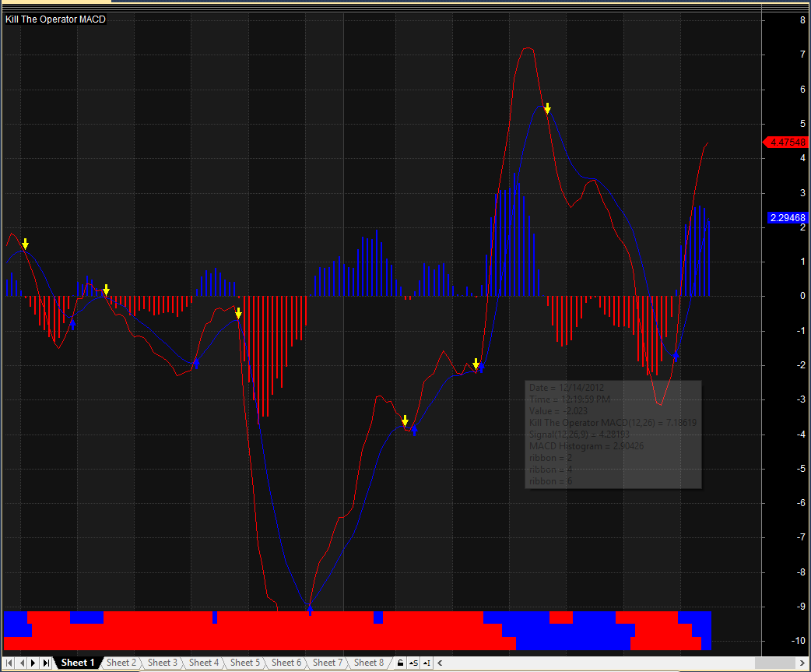
Task: Switch to Sheet 4
Action: click(x=204, y=663)
